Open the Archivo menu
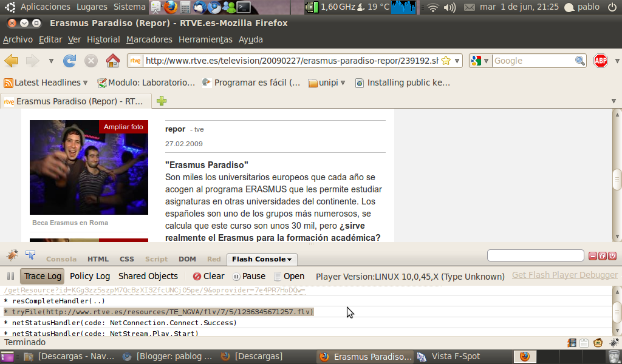Viewport: 622px width, 364px height. click(18, 39)
